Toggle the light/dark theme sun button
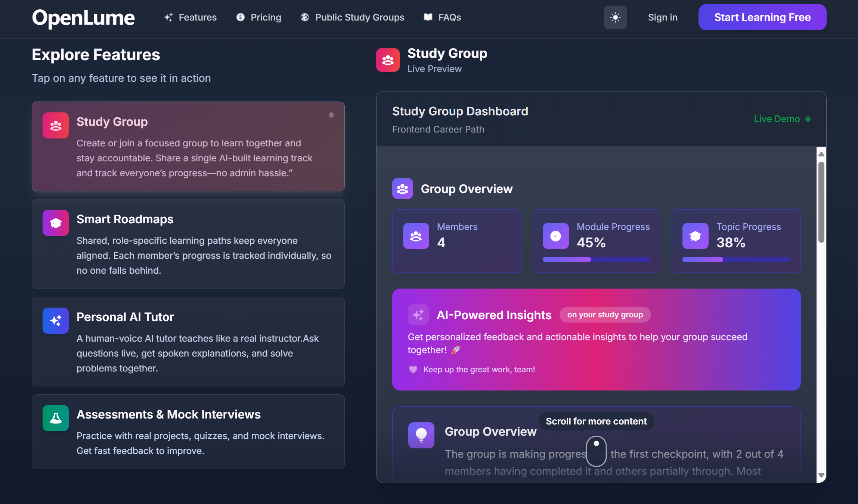Image resolution: width=858 pixels, height=504 pixels. 615,17
